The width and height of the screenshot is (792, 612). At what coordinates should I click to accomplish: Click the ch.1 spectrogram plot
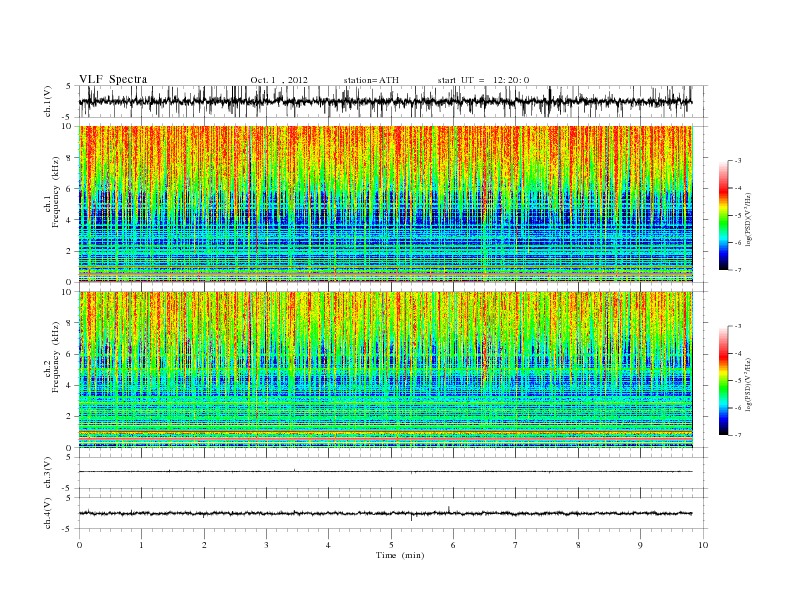pyautogui.click(x=386, y=204)
